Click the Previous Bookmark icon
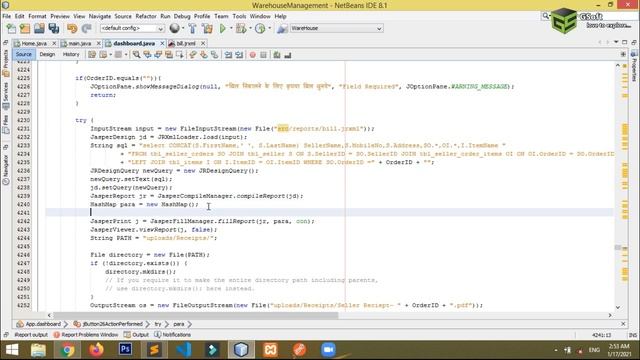Viewport: 640px width, 360px height. (x=193, y=55)
